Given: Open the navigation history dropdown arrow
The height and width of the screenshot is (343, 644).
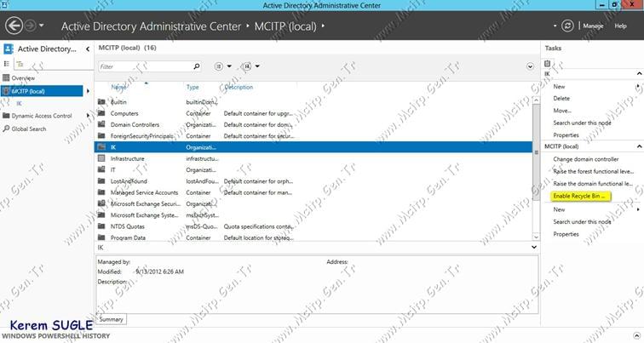Looking at the screenshot, I should 41,26.
